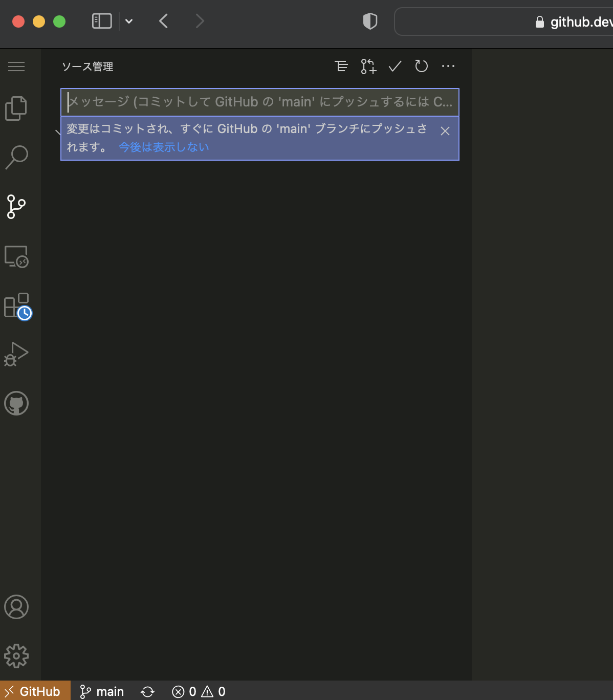The height and width of the screenshot is (700, 613).
Task: Open the GitHub pull requests view
Action: point(16,403)
